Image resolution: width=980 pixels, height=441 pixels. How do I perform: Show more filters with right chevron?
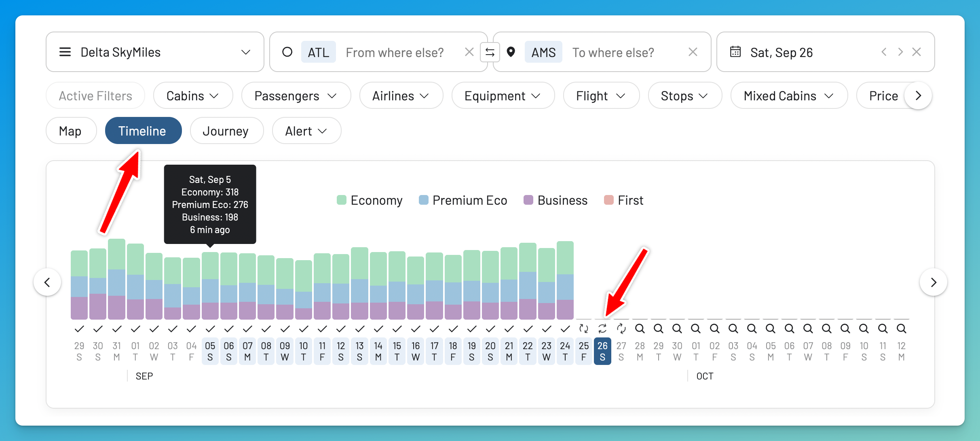918,96
